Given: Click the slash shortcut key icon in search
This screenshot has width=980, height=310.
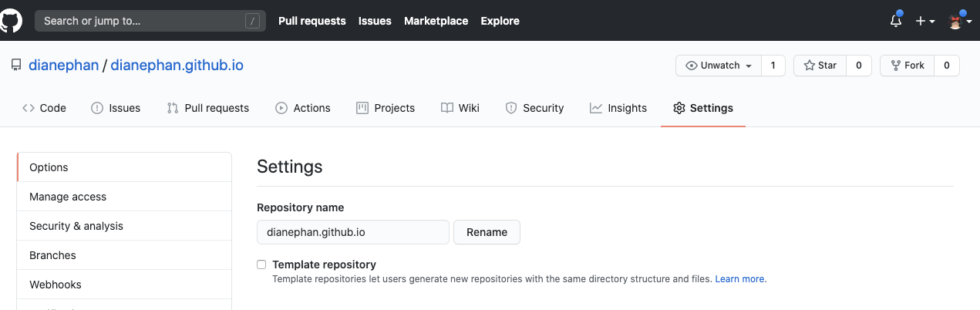Looking at the screenshot, I should click(x=253, y=21).
